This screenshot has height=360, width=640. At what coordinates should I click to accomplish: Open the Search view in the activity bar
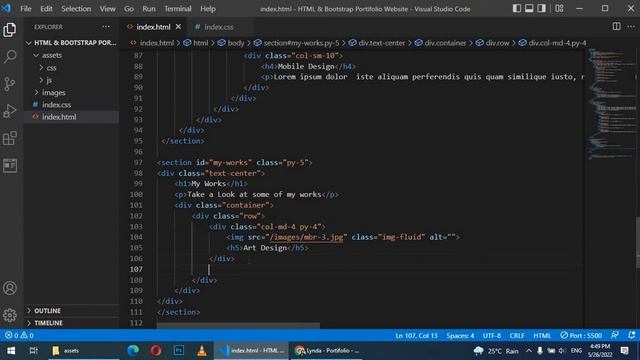click(10, 56)
